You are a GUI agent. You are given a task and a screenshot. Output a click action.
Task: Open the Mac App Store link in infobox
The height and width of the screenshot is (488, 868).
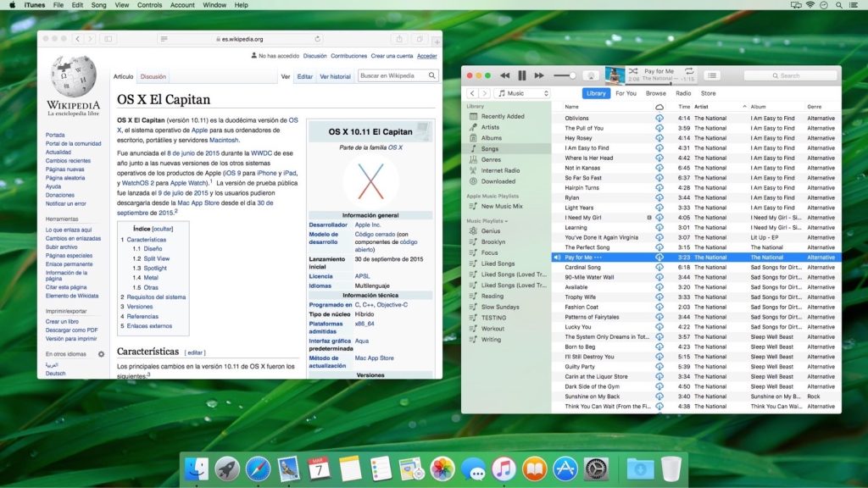point(374,358)
